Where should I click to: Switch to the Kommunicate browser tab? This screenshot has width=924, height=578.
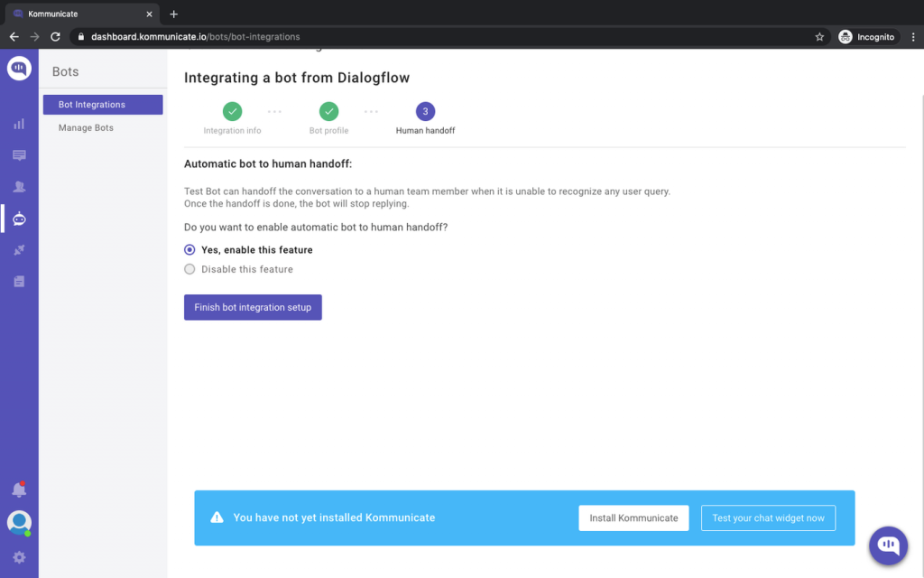[81, 14]
